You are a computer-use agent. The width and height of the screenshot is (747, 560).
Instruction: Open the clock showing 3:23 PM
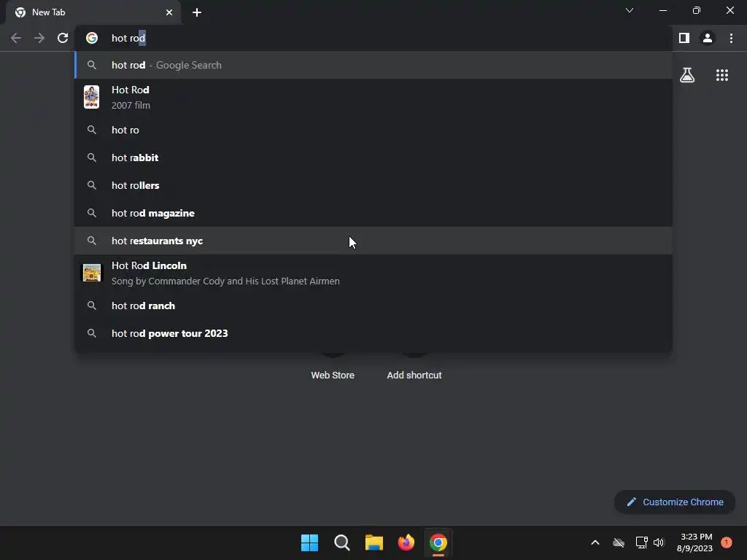click(x=694, y=542)
